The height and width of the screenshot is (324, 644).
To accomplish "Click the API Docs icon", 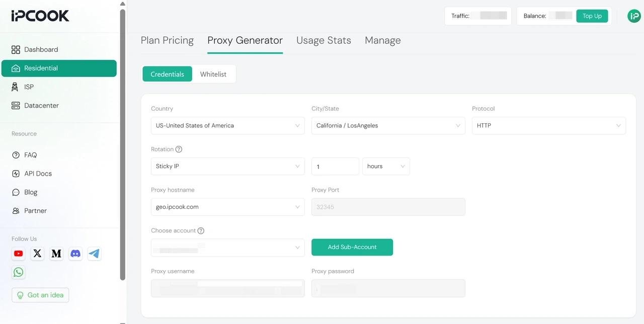I will point(16,174).
